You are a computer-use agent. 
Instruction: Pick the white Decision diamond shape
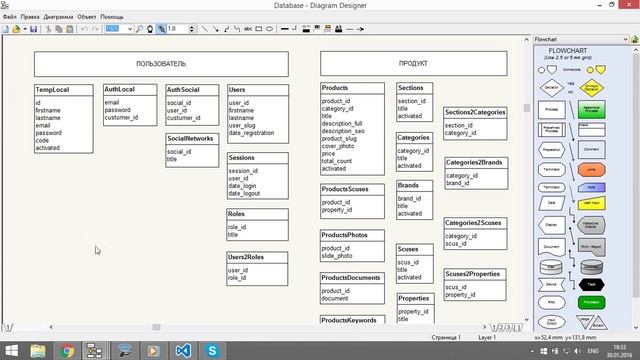pyautogui.click(x=551, y=88)
